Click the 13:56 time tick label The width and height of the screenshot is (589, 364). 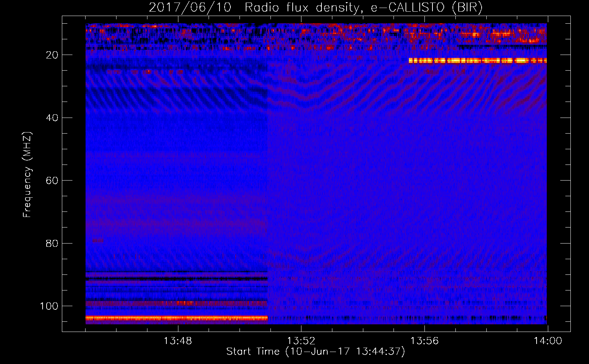[424, 341]
